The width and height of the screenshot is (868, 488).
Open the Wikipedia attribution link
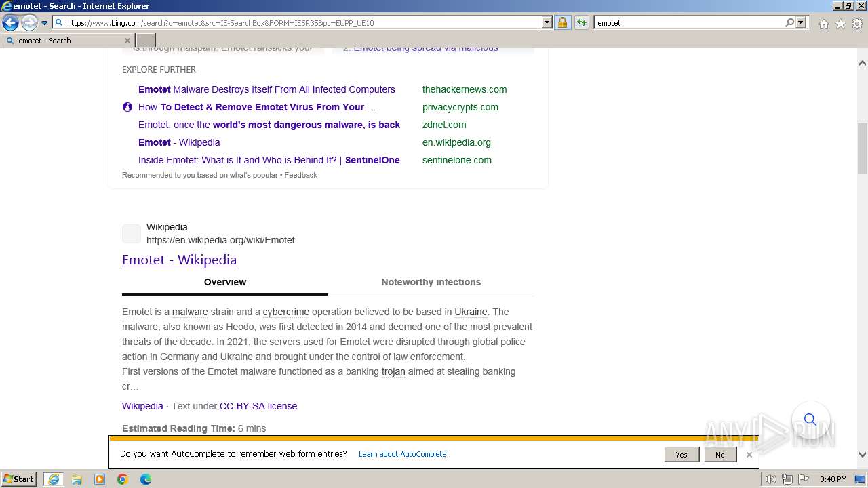142,406
